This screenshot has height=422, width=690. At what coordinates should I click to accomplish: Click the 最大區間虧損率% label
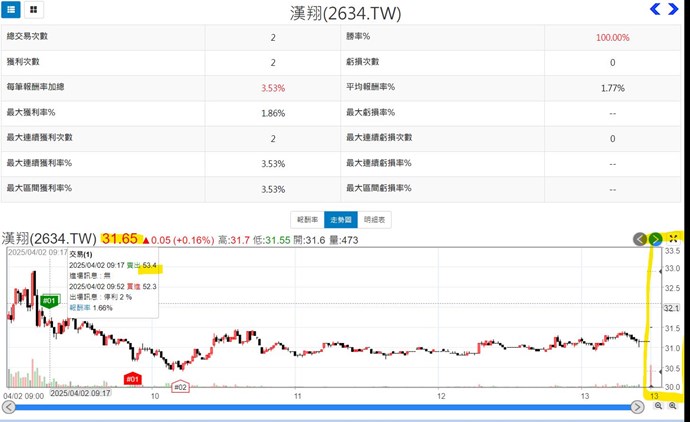[378, 188]
